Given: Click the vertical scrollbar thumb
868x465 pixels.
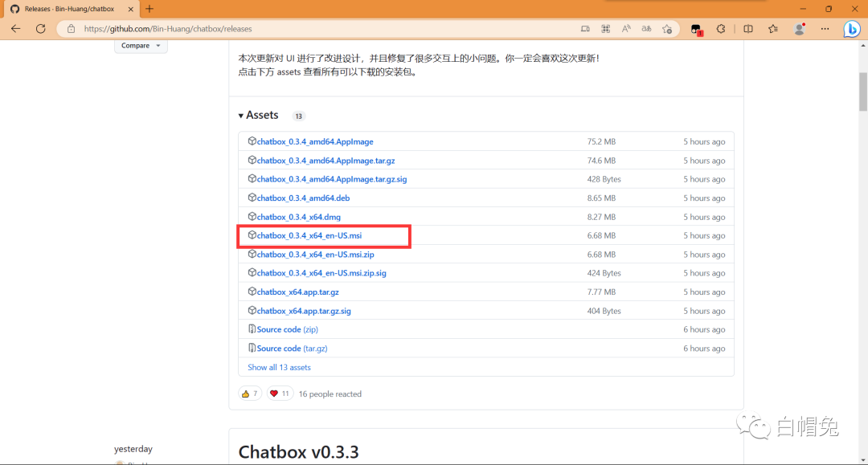Looking at the screenshot, I should 863,92.
